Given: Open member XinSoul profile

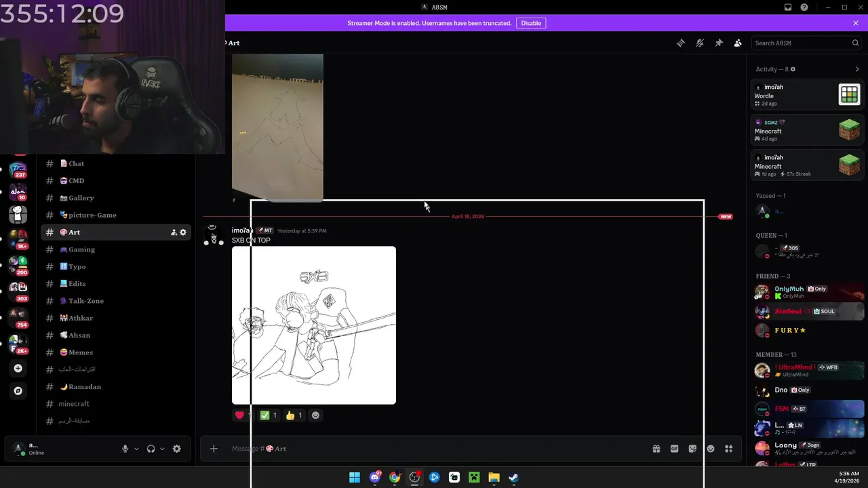Looking at the screenshot, I should pos(809,311).
